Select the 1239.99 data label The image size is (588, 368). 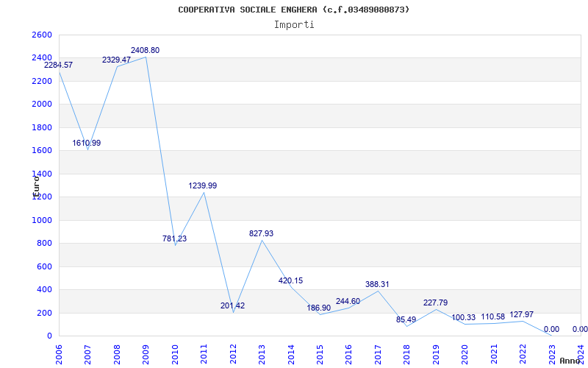pyautogui.click(x=203, y=186)
